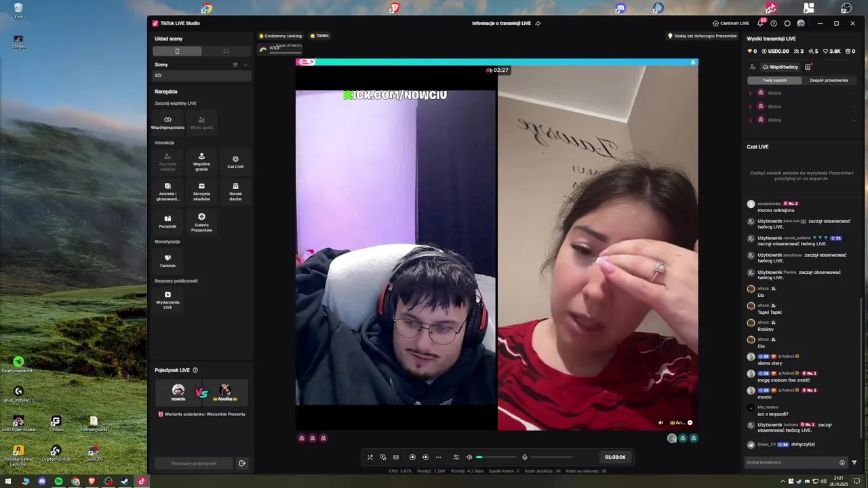Open the panel icon with red dot
The width and height of the screenshot is (868, 488).
(808, 67)
